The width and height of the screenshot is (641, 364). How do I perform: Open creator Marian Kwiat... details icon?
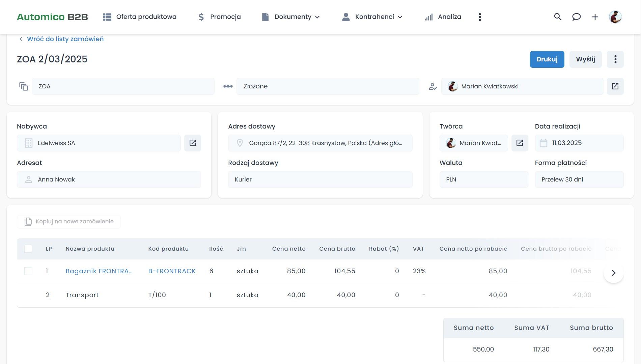520,143
